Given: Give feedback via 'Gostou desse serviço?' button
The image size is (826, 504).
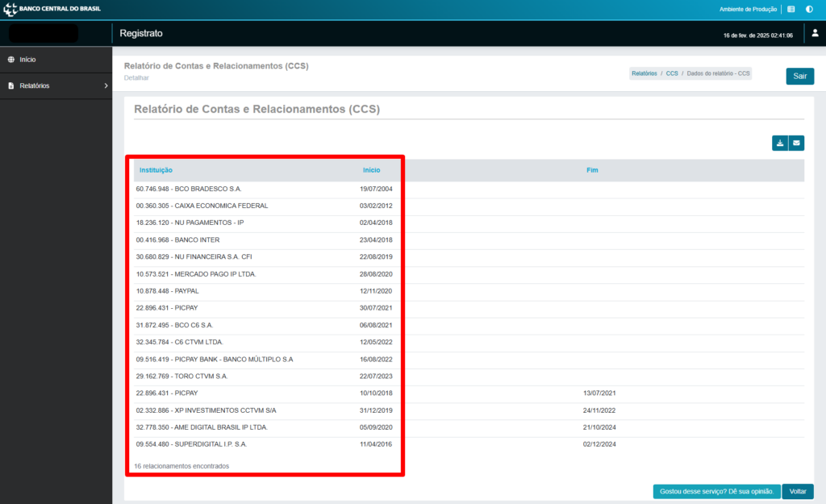Looking at the screenshot, I should (x=716, y=491).
